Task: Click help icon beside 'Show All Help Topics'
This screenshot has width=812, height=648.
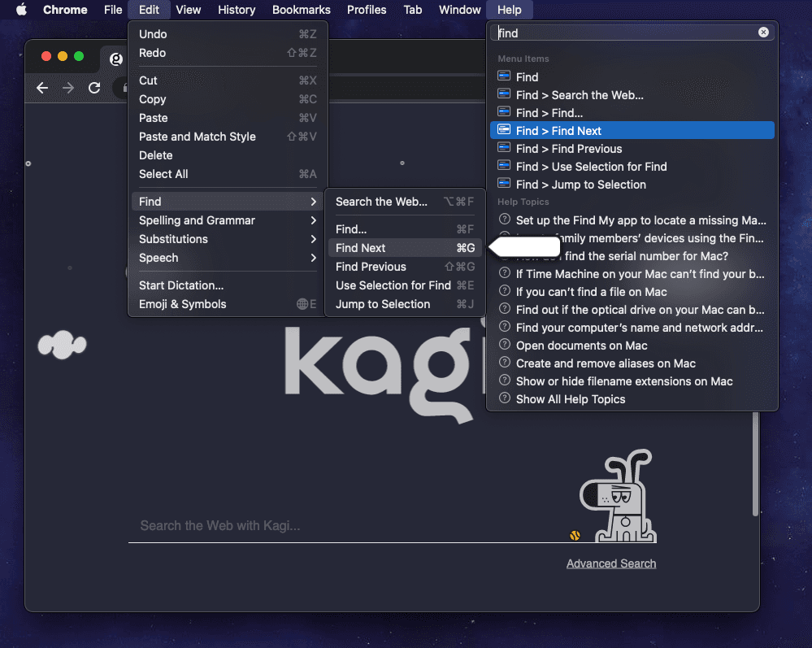Action: (505, 398)
